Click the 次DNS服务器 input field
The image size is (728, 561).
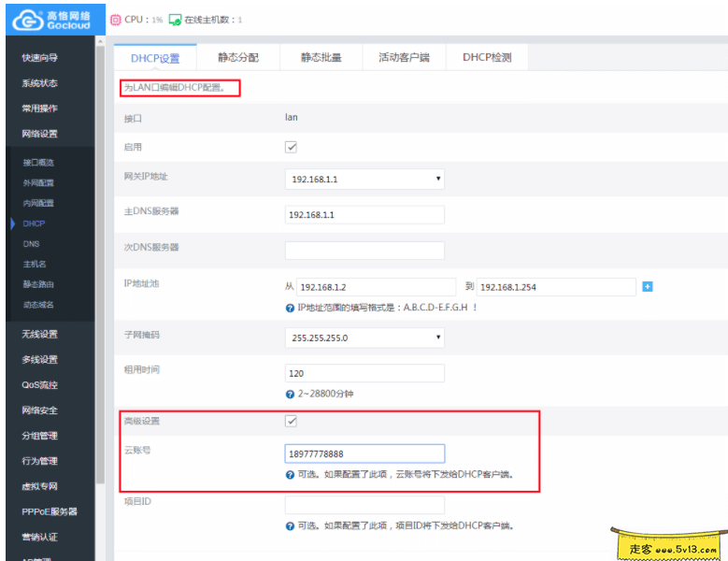pyautogui.click(x=364, y=251)
